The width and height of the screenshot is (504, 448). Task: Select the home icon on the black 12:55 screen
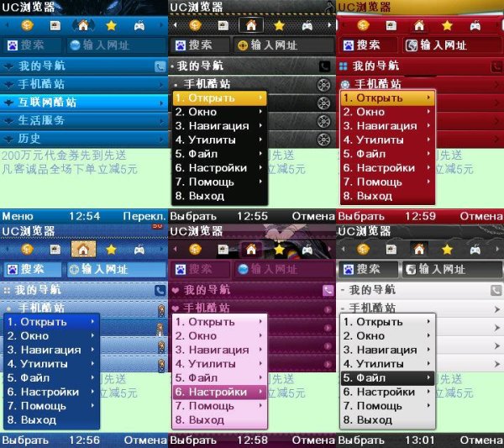[251, 25]
